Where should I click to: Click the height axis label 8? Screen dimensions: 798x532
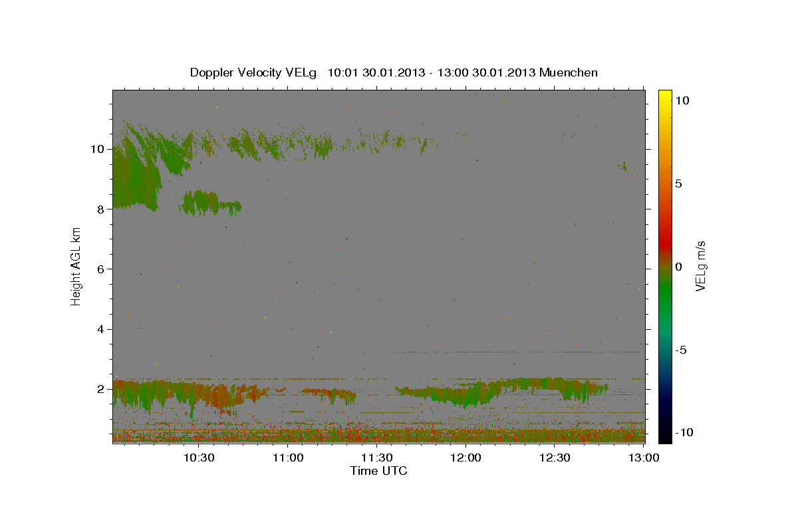101,209
